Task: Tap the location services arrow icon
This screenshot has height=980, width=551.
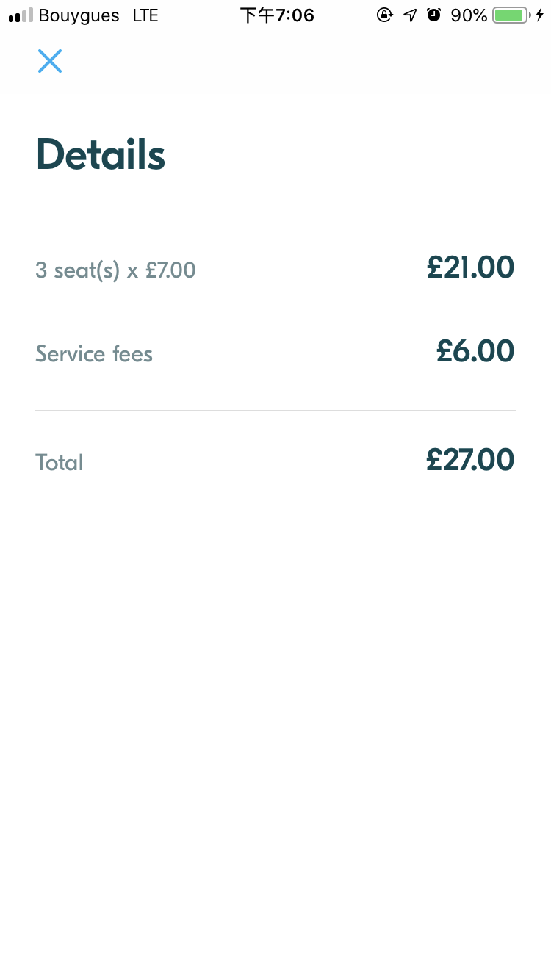Action: click(410, 15)
